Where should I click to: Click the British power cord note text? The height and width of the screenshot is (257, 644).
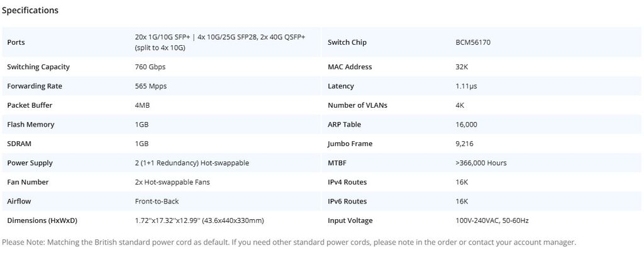(289, 242)
